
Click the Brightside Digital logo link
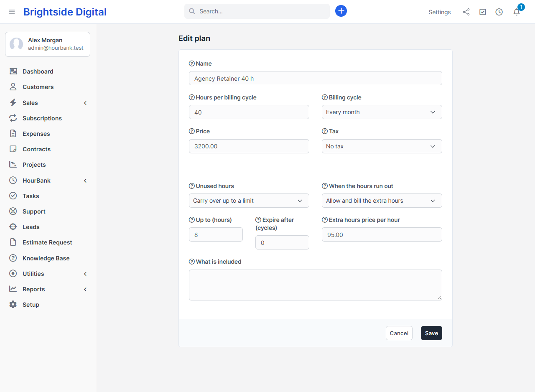(65, 12)
